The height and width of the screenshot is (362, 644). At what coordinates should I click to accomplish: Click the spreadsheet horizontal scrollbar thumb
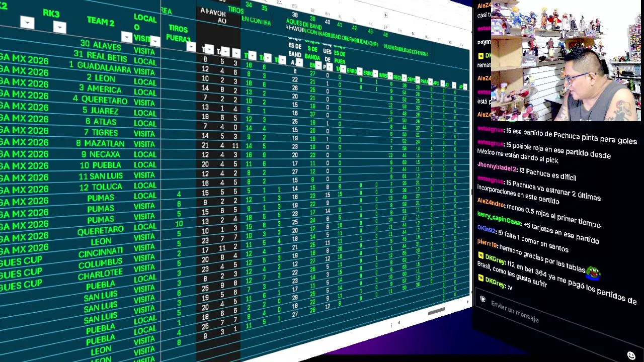(436, 312)
